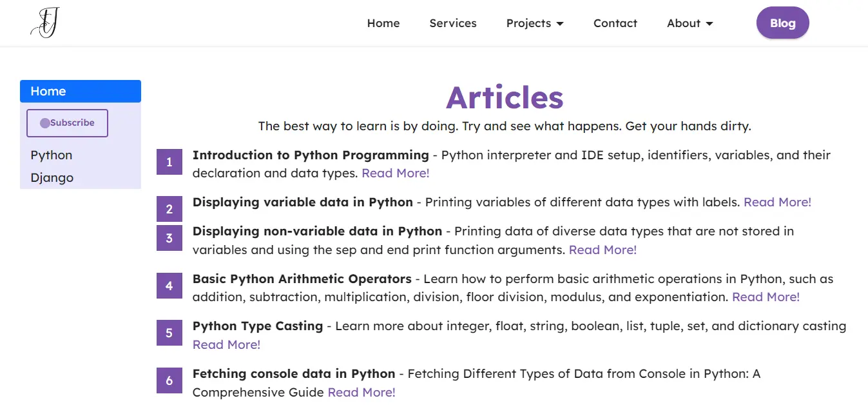
Task: Expand the Projects dropdown menu
Action: (535, 23)
